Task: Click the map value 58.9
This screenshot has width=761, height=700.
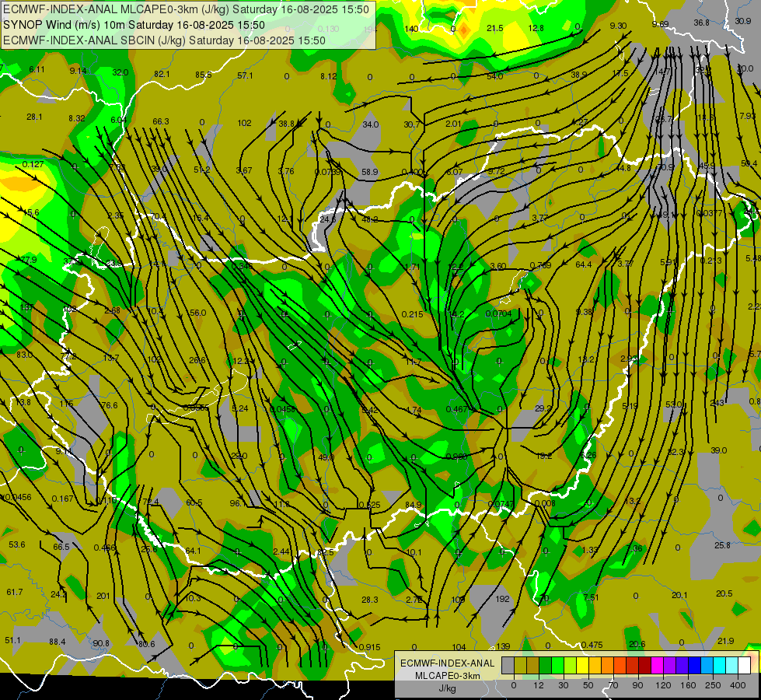Action: (x=370, y=172)
